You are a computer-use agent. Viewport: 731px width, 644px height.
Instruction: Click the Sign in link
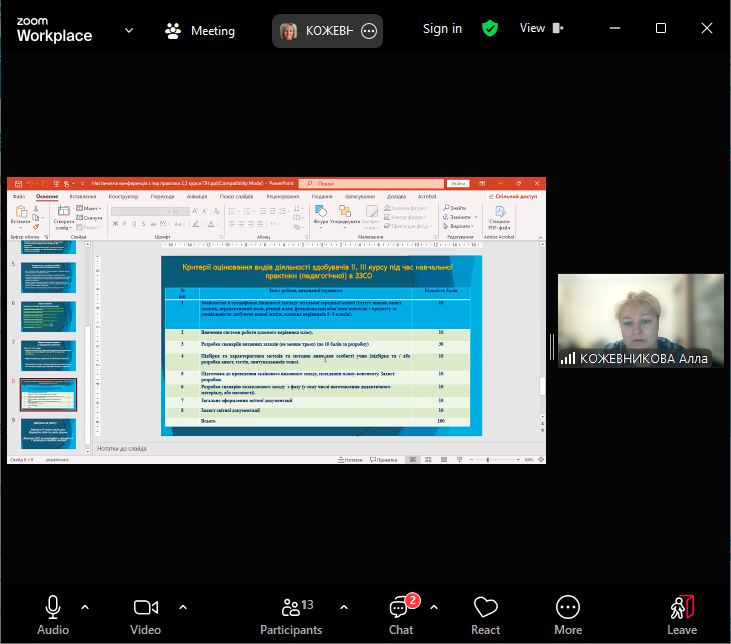coord(442,29)
